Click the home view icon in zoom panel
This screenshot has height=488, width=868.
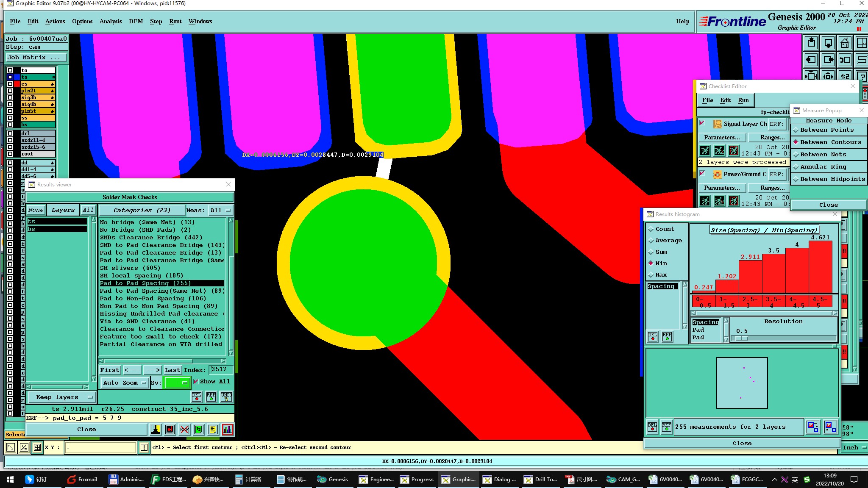(x=845, y=43)
